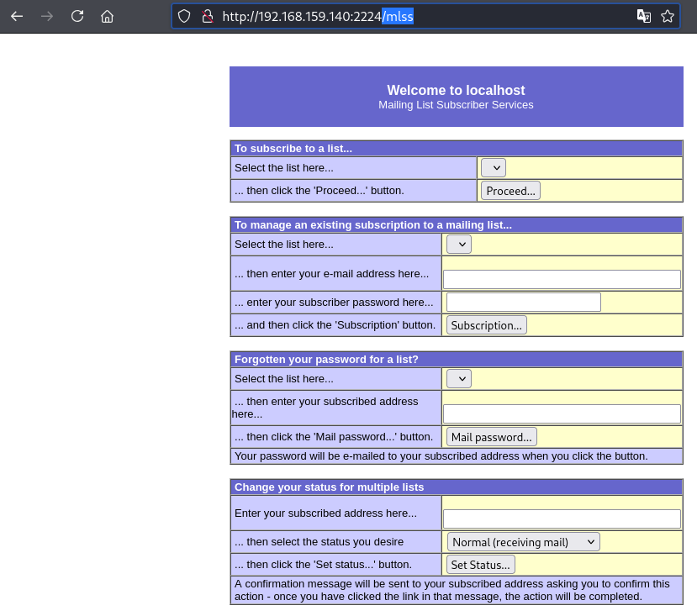Viewport: 697px width, 616px height.
Task: Click 'then click the 'Mail password...' button' text
Action: [x=334, y=437]
